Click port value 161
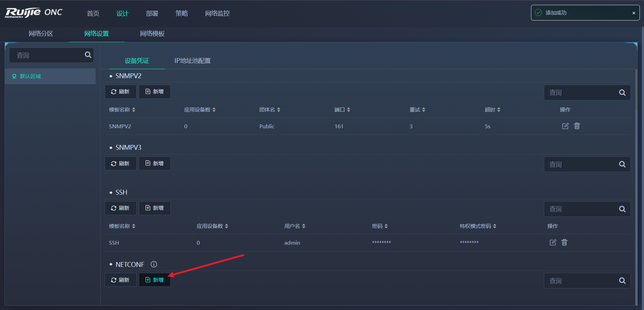644x310 pixels. (339, 127)
